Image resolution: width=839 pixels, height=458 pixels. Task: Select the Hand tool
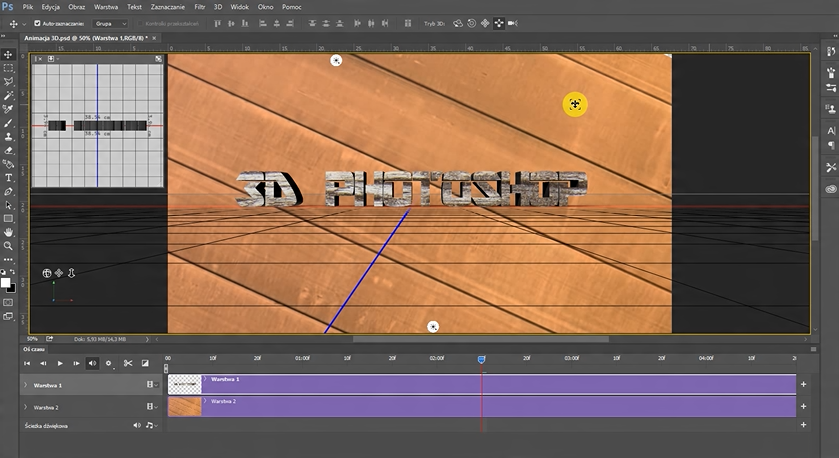click(x=8, y=232)
